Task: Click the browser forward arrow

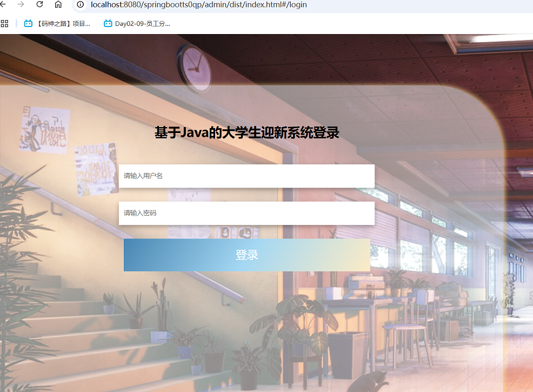Action: 21,4
